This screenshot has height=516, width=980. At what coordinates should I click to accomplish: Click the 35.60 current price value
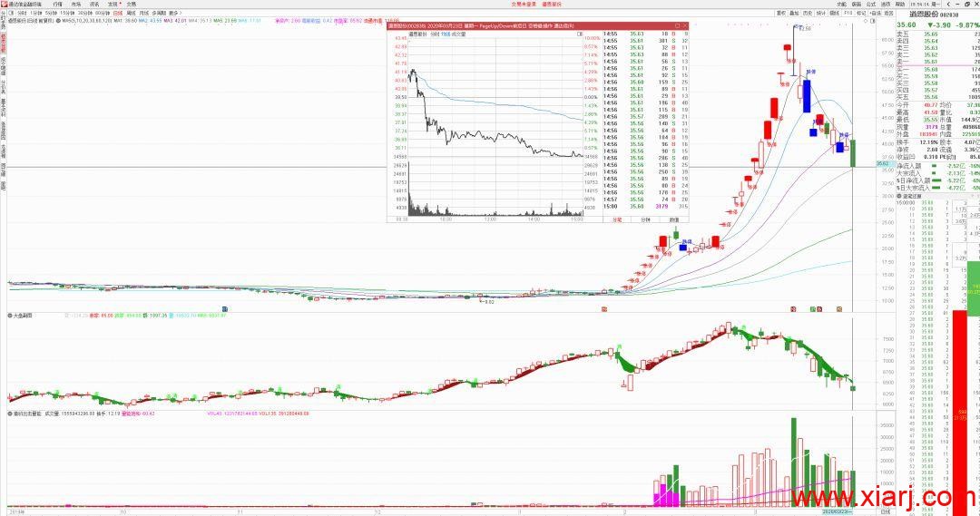906,25
